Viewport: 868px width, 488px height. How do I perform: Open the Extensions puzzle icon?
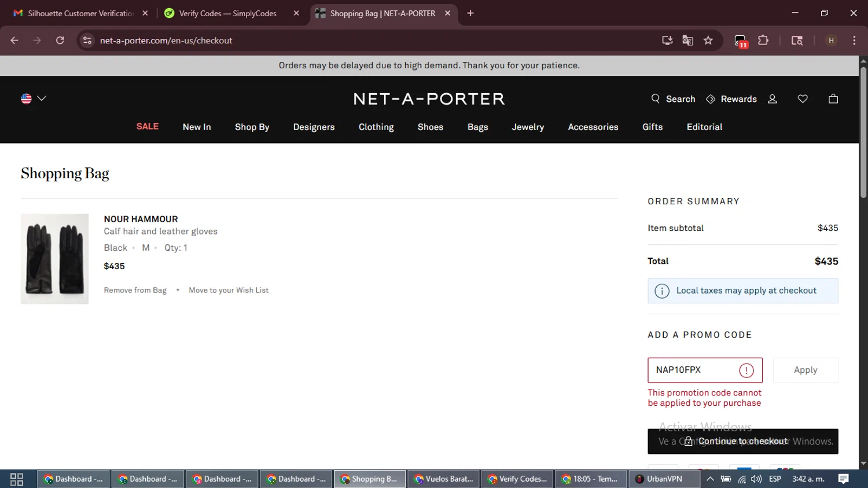click(x=763, y=41)
